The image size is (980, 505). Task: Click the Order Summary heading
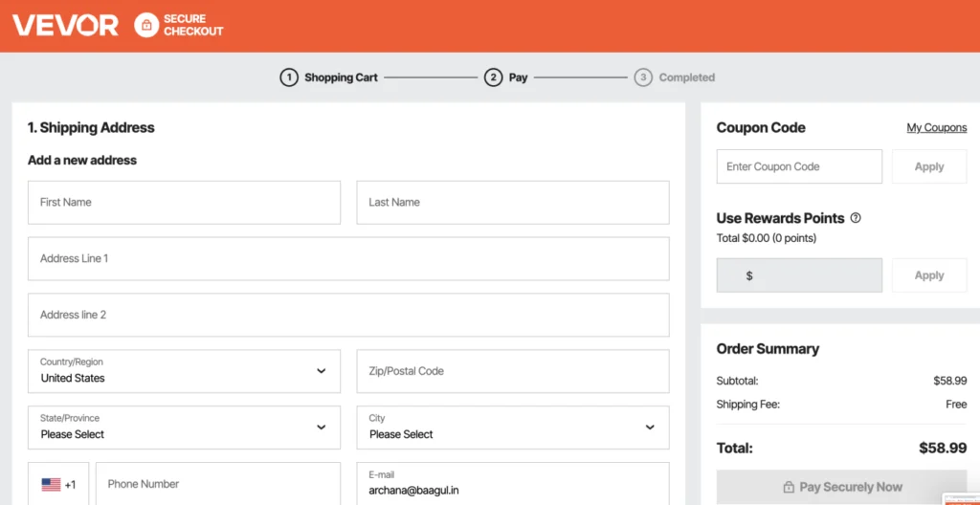pos(768,349)
